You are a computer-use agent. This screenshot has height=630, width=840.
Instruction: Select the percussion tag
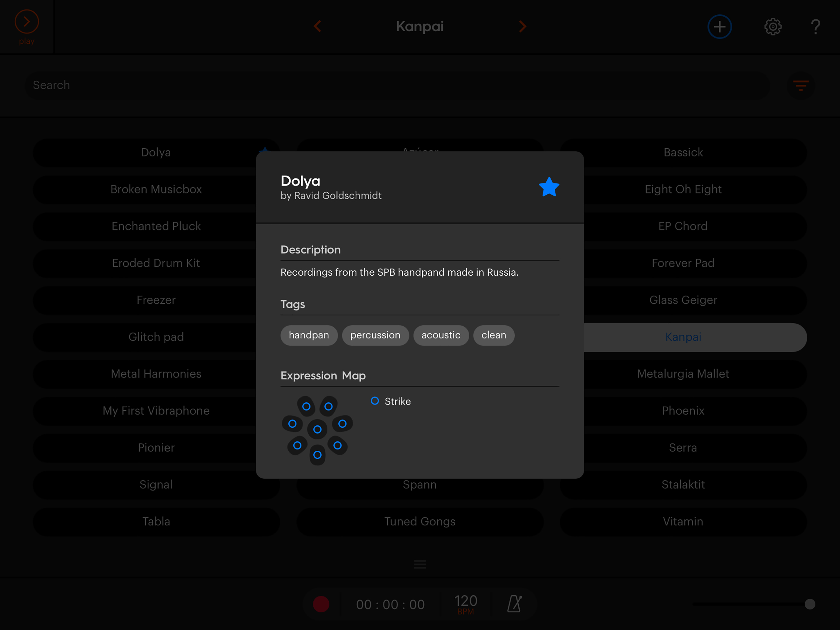[x=375, y=335]
